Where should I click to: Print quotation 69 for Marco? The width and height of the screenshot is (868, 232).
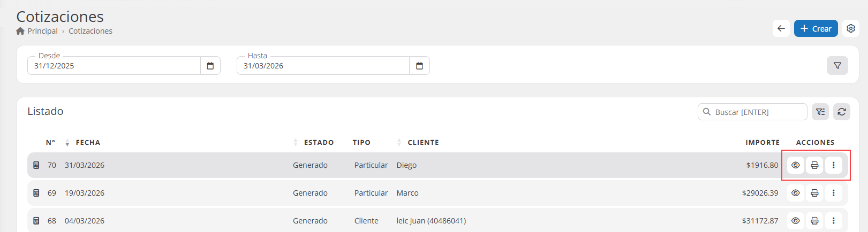[814, 193]
